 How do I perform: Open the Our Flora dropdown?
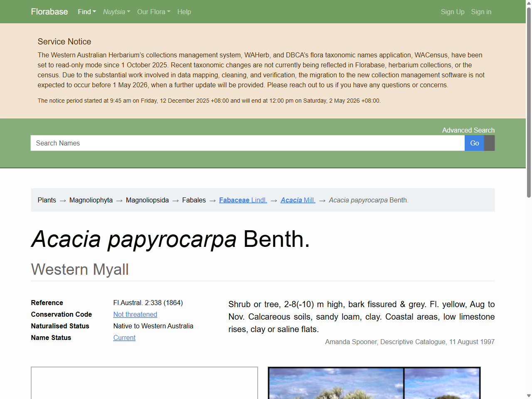[x=153, y=12]
